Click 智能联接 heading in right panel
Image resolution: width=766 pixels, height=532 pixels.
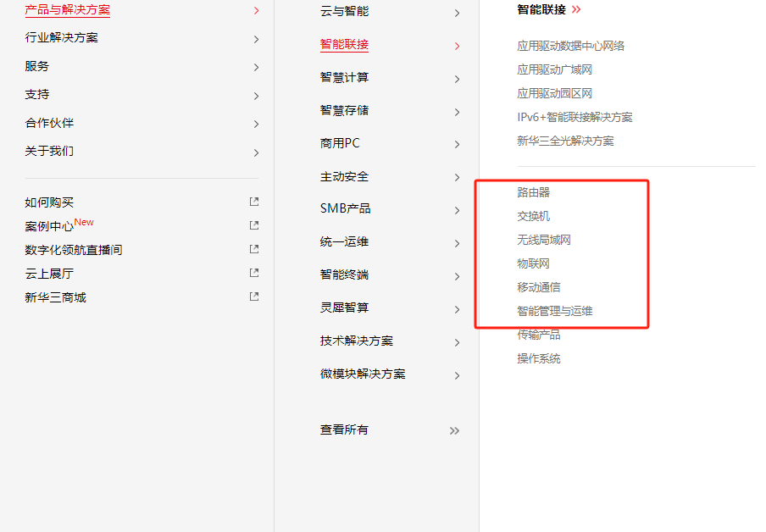pos(541,9)
